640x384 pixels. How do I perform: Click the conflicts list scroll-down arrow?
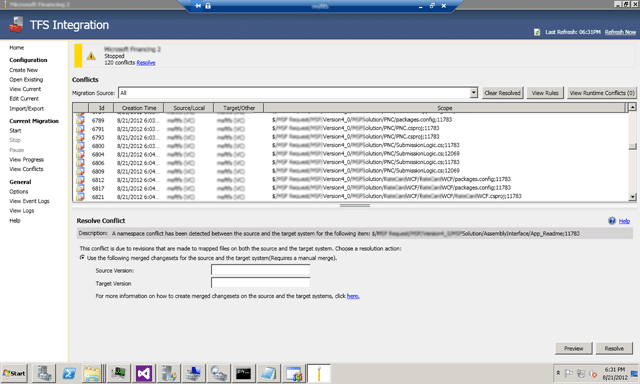pos(632,197)
